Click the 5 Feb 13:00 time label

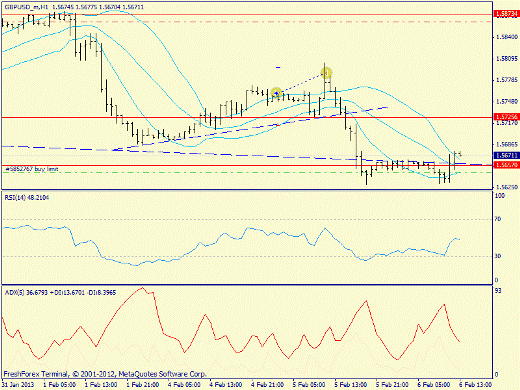click(351, 384)
